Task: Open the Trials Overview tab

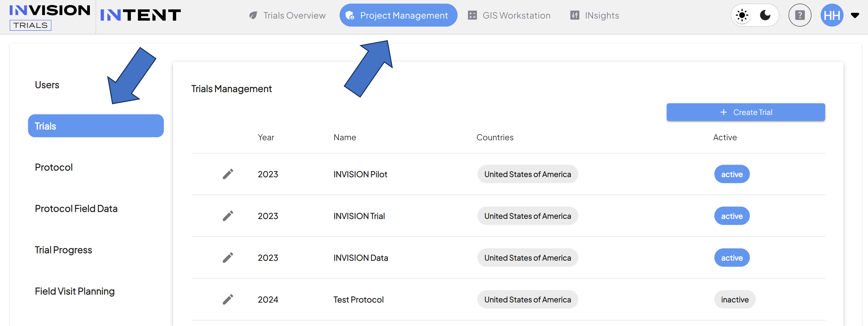Action: coord(287,15)
